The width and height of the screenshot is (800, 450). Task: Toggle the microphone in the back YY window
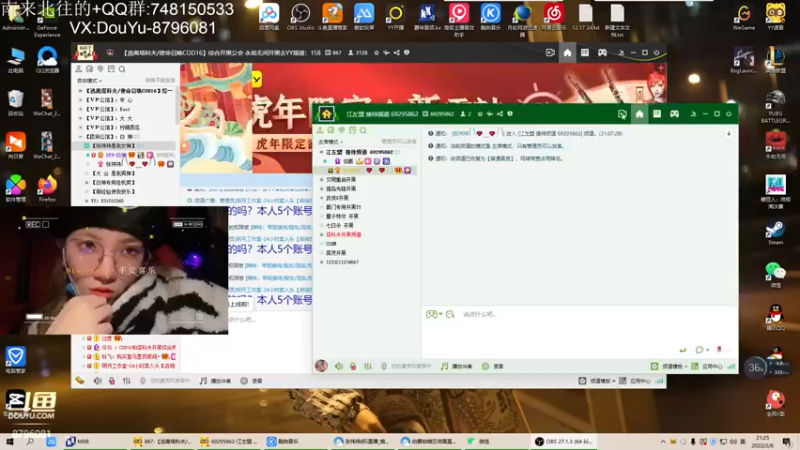click(112, 381)
